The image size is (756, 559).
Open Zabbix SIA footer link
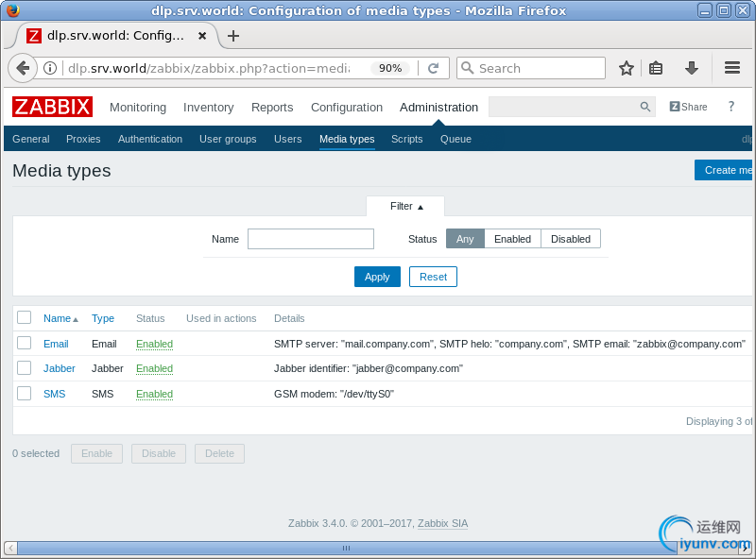442,523
